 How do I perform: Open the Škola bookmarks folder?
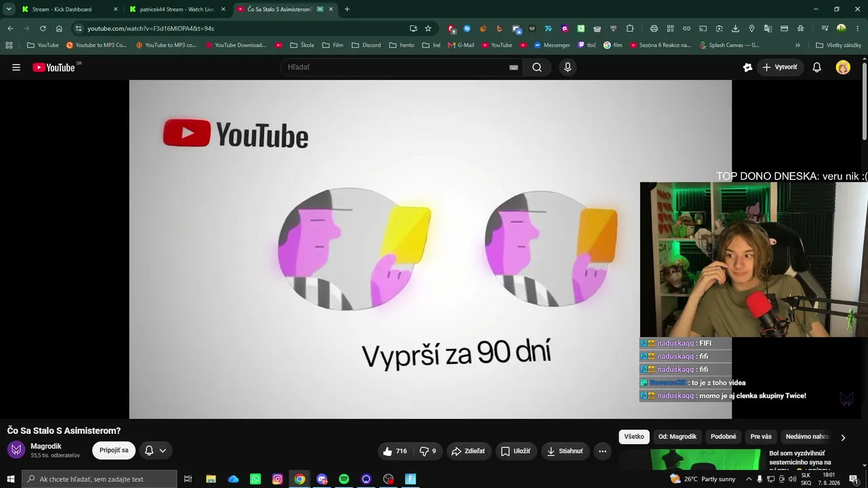click(x=302, y=45)
